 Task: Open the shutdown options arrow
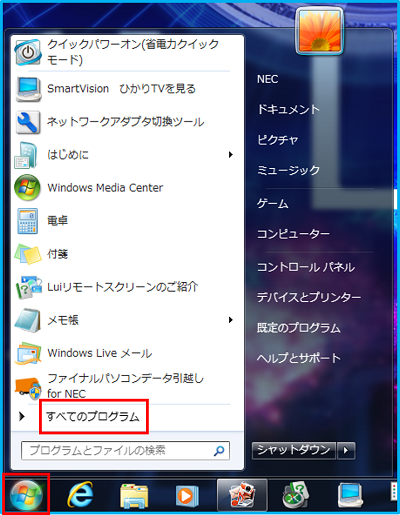point(346,451)
